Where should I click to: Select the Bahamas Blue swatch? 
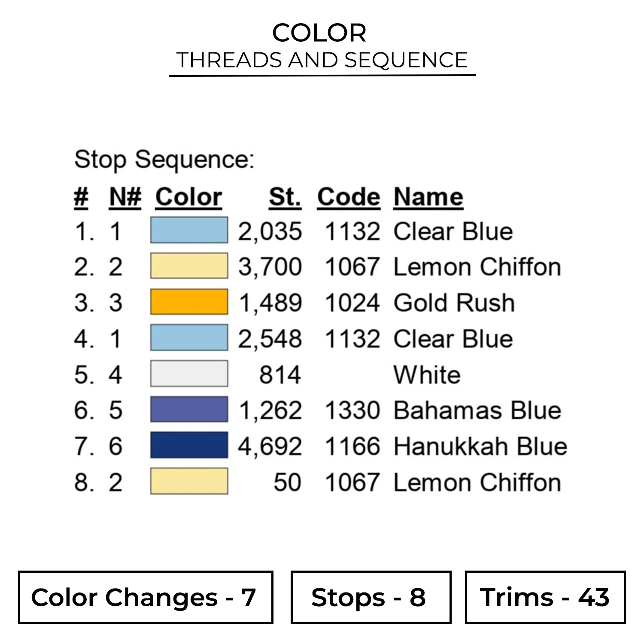[189, 410]
